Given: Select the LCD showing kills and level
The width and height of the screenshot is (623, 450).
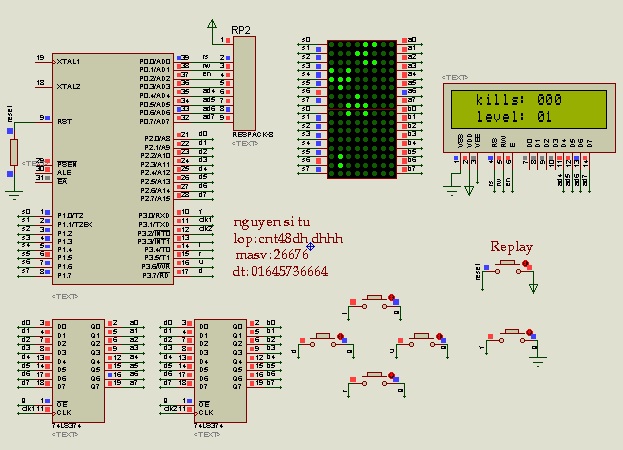Looking at the screenshot, I should pos(529,118).
